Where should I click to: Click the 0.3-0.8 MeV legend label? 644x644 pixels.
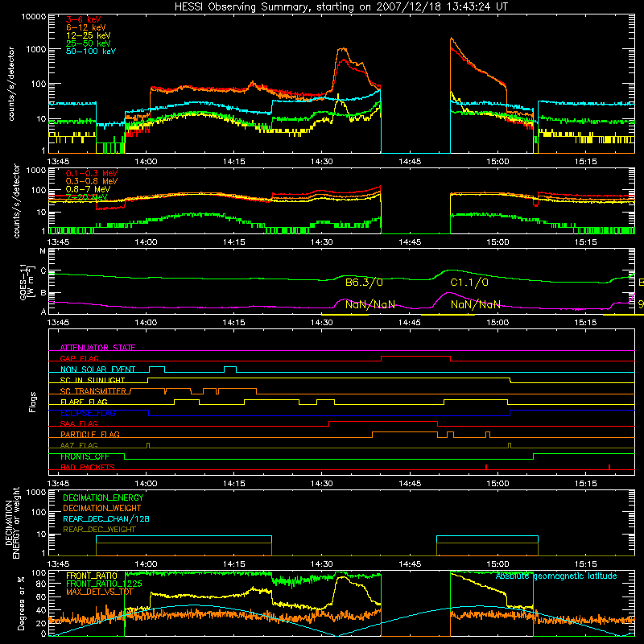[x=92, y=181]
